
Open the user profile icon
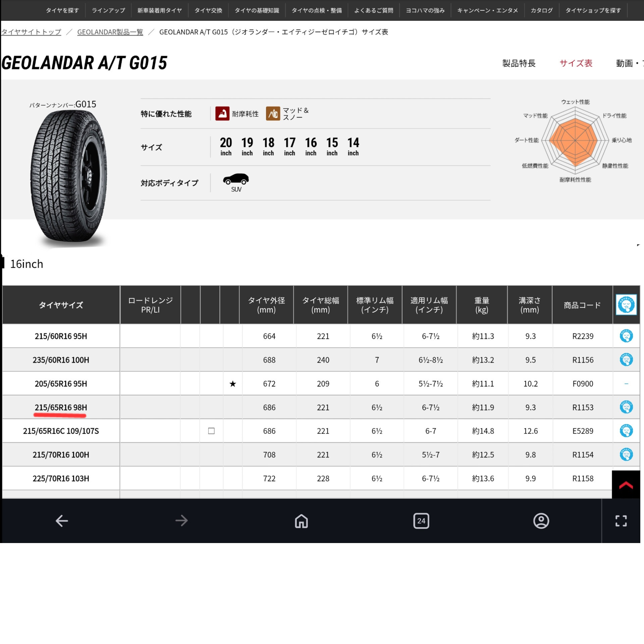pos(541,521)
